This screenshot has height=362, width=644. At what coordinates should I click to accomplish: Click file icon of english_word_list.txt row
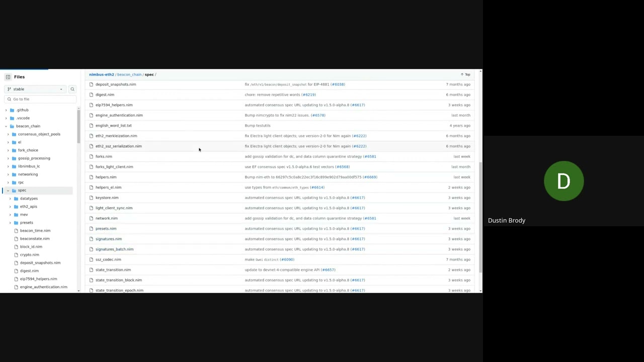[x=91, y=126]
